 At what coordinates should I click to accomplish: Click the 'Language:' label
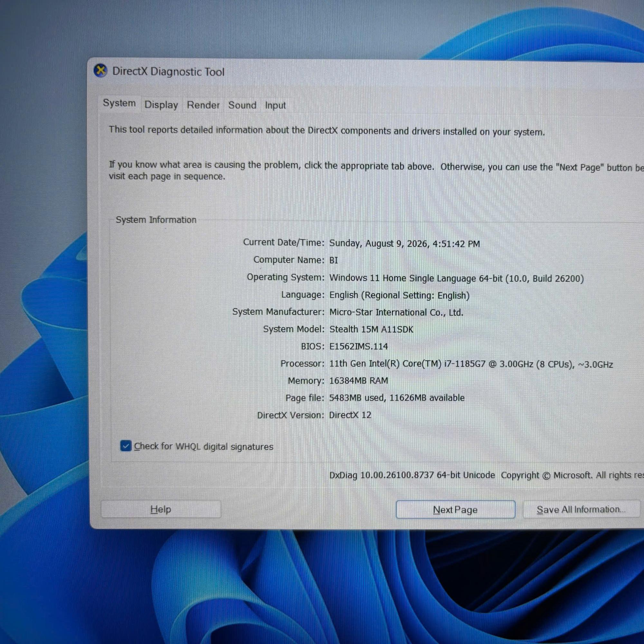(x=303, y=295)
